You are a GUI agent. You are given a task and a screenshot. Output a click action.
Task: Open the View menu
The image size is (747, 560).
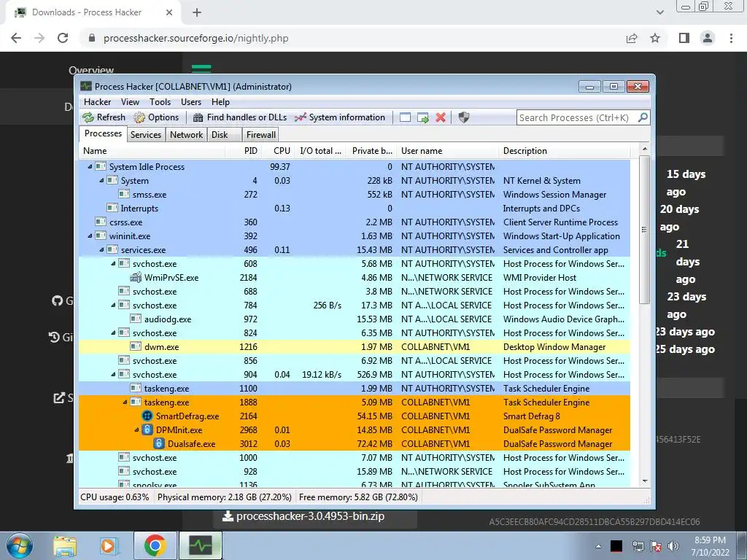130,102
